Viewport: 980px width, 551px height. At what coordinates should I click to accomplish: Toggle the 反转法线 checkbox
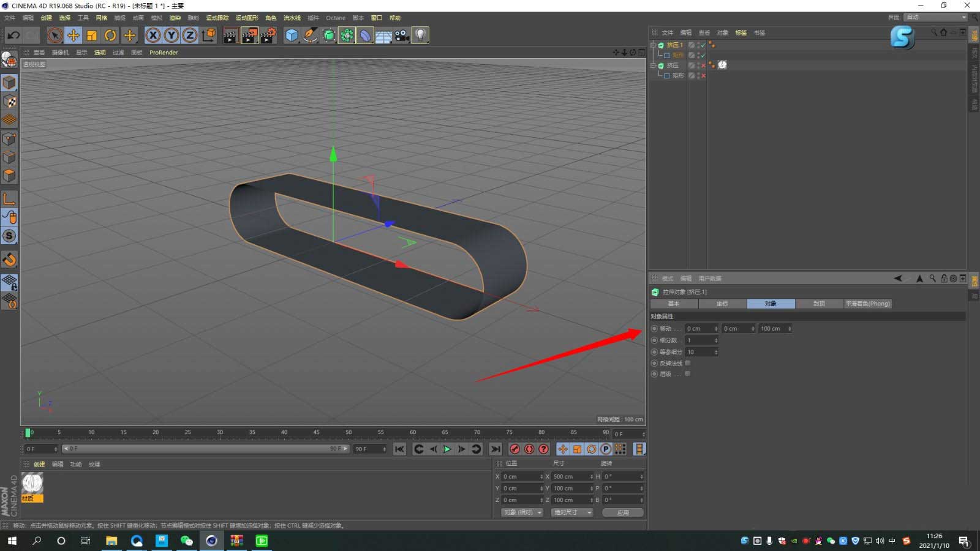click(687, 363)
